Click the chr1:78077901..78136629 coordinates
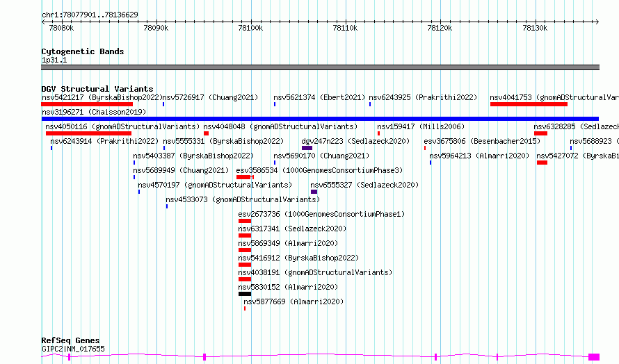This screenshot has width=619, height=364. (x=90, y=15)
